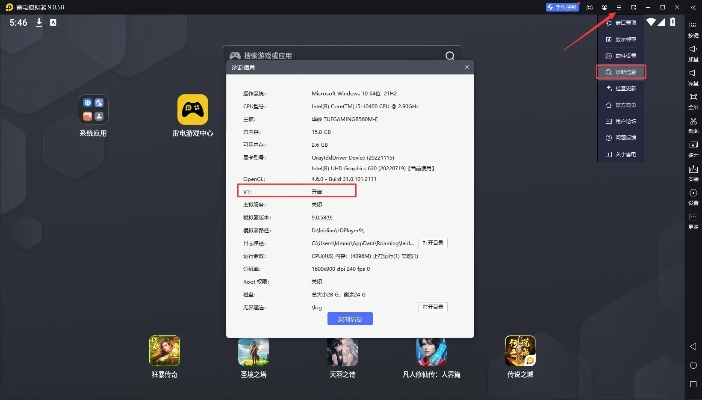Click the mini-window icon beside the hamburger menu
The height and width of the screenshot is (400, 702).
coord(634,7)
